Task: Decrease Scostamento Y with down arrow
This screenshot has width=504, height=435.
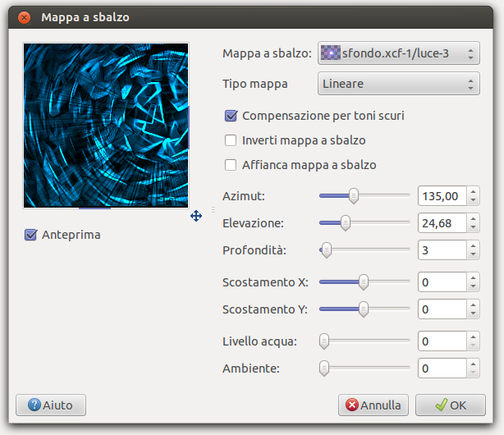Action: [473, 314]
